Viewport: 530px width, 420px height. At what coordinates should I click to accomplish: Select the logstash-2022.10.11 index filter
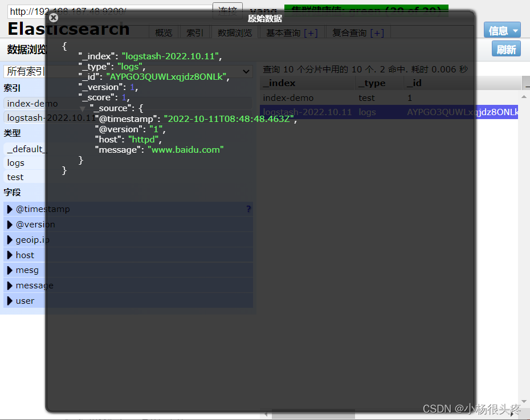point(128,117)
